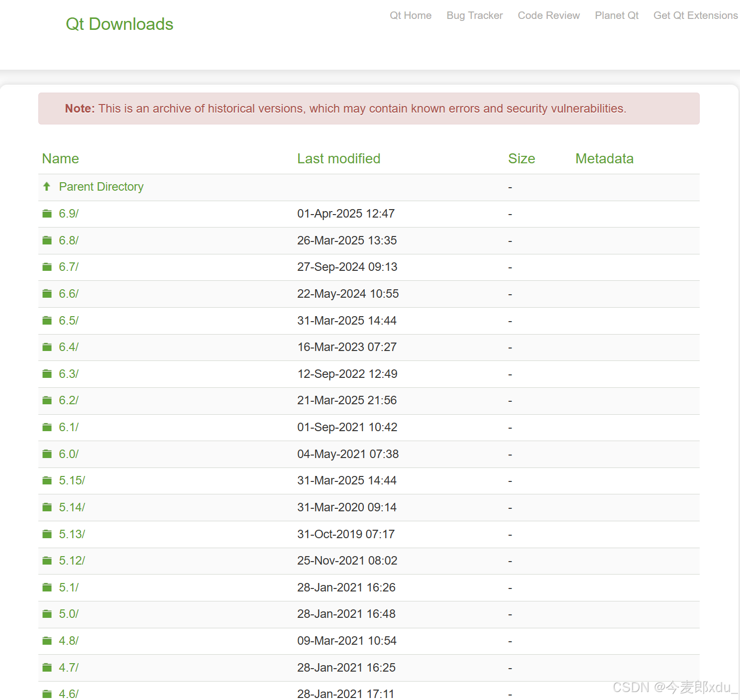Click the folder icon beside 4.7/

point(47,668)
